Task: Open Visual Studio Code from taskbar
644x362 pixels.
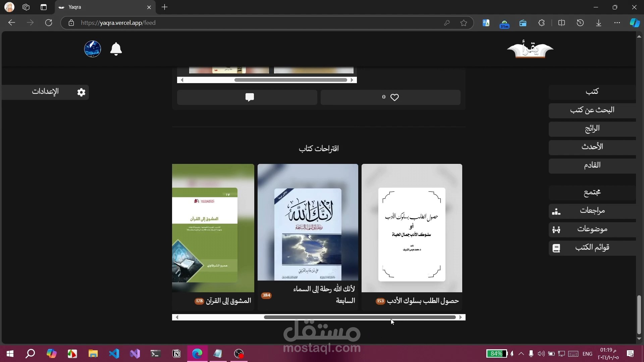Action: [114, 354]
